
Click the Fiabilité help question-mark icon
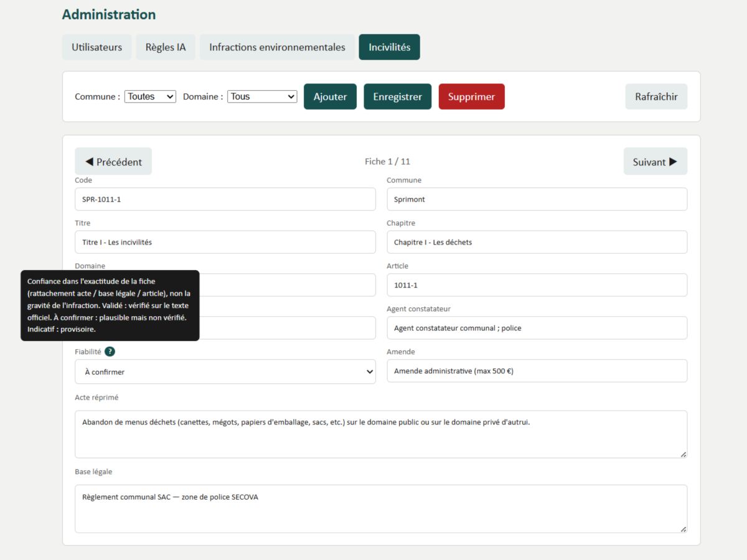click(x=110, y=352)
